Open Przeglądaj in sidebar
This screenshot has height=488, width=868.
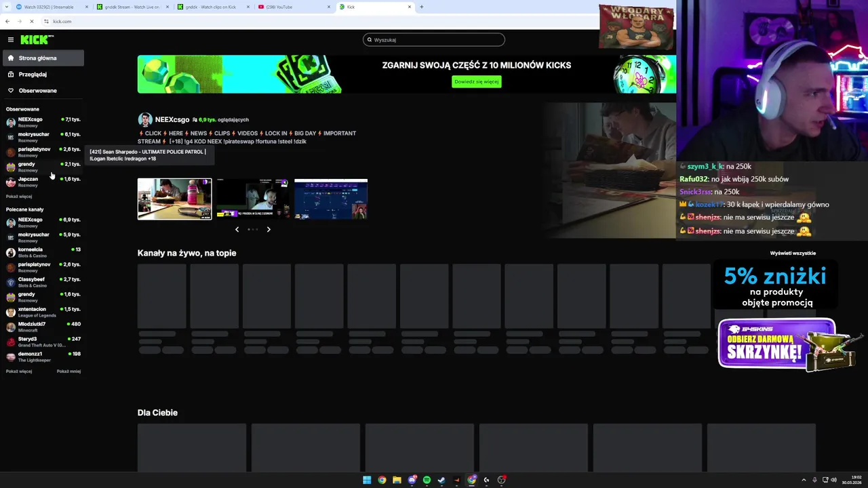[x=42, y=75]
